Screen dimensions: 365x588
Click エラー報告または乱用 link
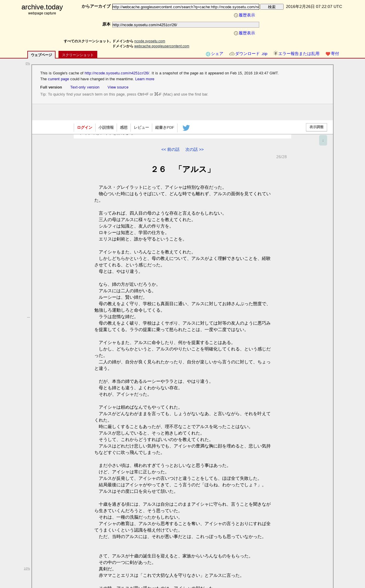click(299, 54)
